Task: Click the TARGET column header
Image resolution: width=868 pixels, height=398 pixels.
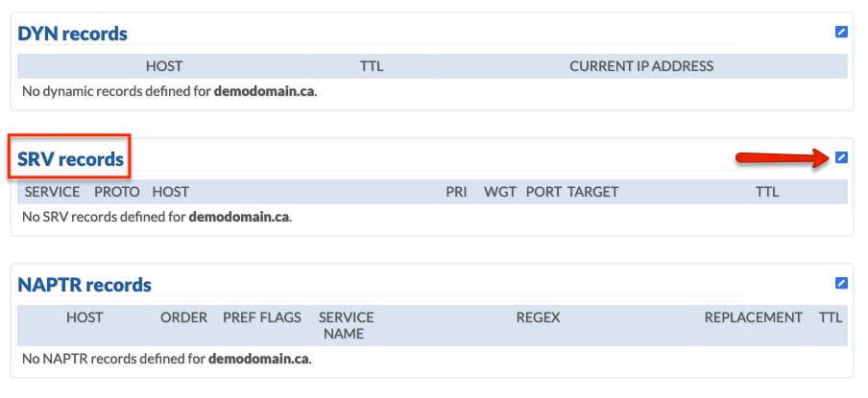Action: pyautogui.click(x=592, y=192)
